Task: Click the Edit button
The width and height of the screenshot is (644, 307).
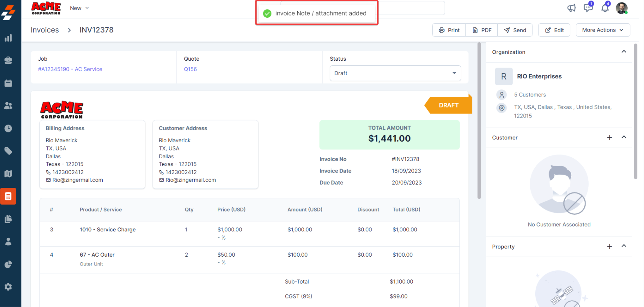Action: click(554, 30)
